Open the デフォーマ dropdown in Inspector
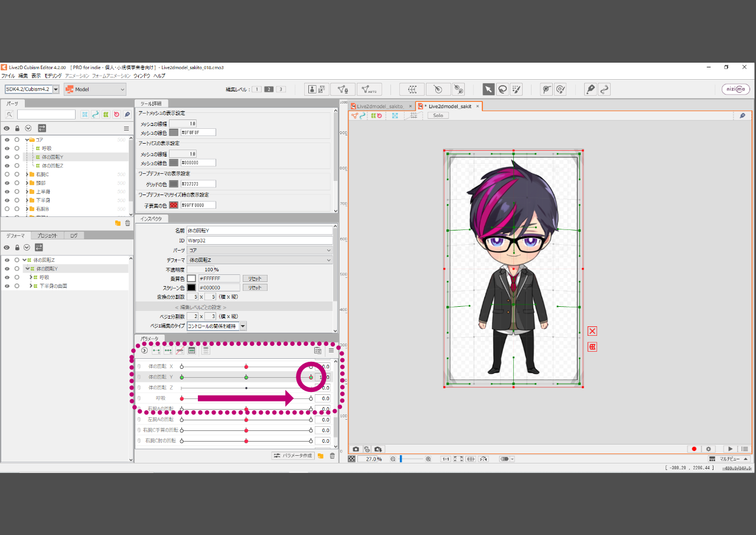Viewport: 756px width, 535px height. point(259,260)
